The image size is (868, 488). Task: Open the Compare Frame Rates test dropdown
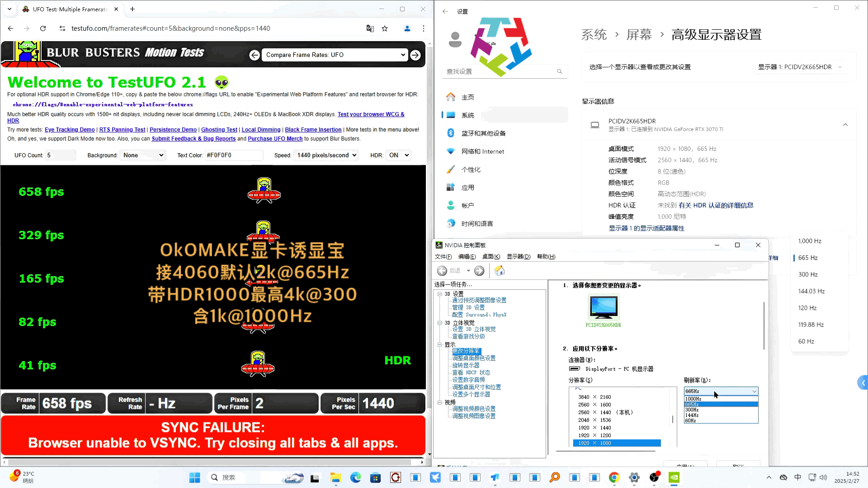(x=335, y=55)
